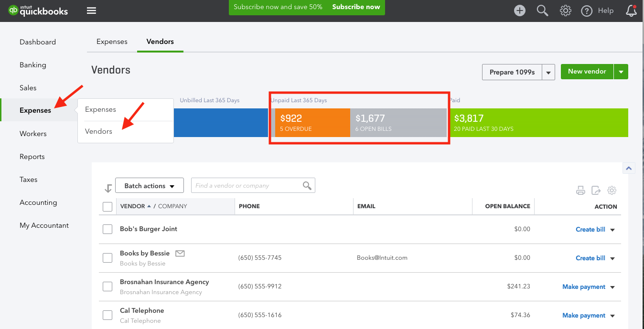Click the PHONE column header
Image resolution: width=644 pixels, height=329 pixels.
coord(249,206)
